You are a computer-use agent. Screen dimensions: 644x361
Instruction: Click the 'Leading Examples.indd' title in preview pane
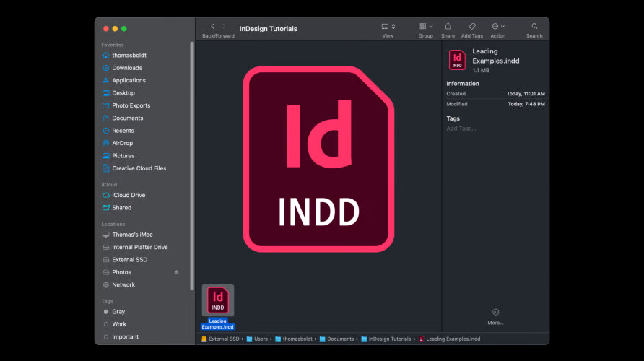pyautogui.click(x=496, y=56)
